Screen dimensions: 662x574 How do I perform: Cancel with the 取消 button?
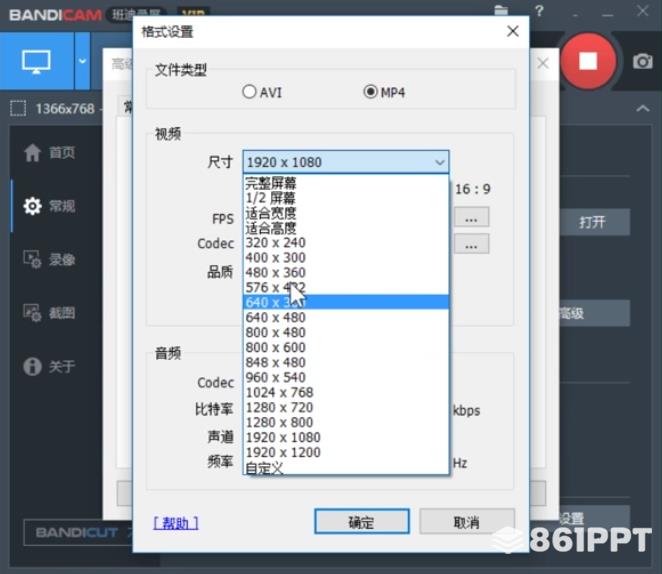tap(467, 522)
